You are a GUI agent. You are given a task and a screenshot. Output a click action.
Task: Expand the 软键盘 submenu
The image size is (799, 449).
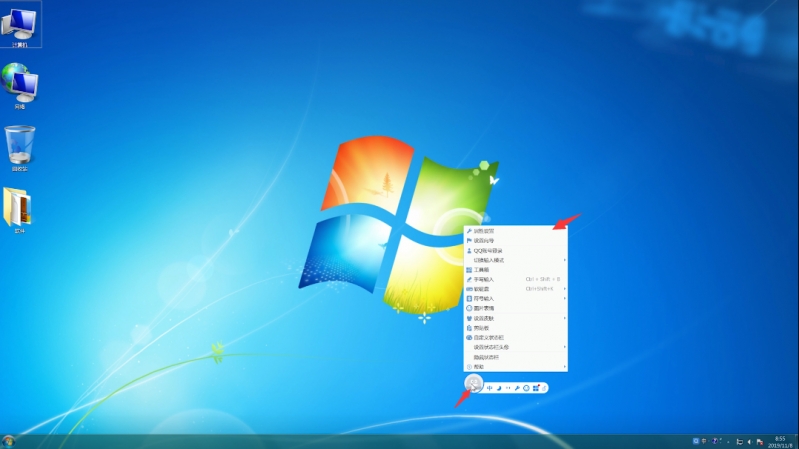click(516, 289)
